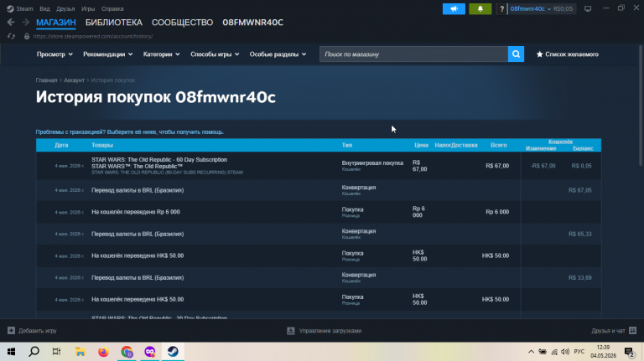Reload the page with the refresh icon

click(x=11, y=36)
